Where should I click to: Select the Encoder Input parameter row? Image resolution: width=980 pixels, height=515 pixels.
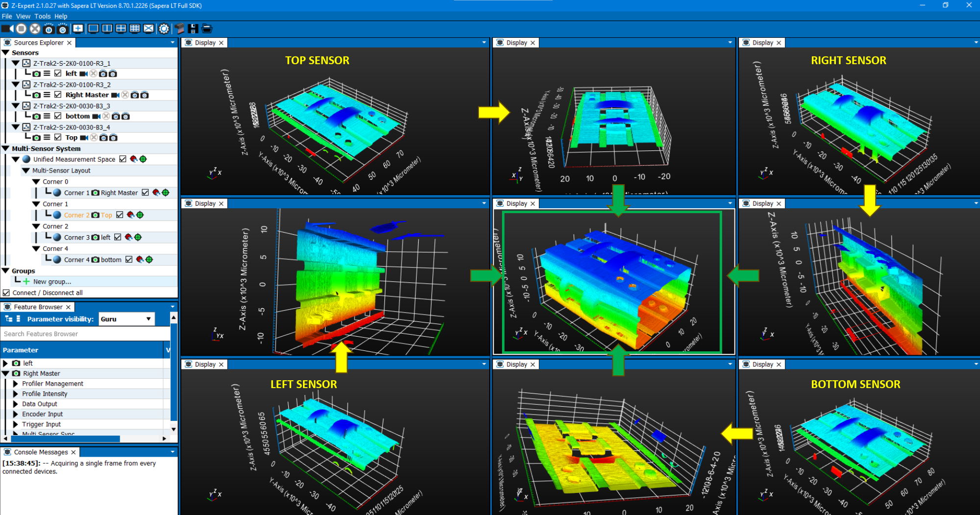point(85,414)
